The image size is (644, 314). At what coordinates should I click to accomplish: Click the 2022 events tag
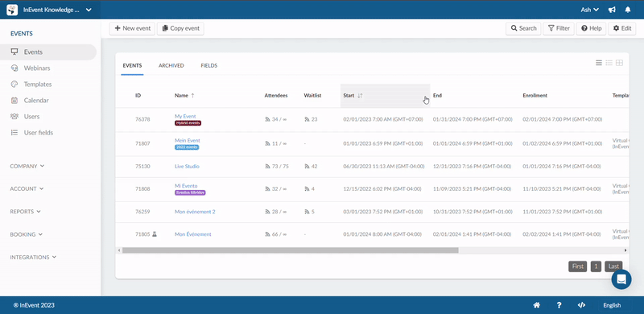[187, 147]
